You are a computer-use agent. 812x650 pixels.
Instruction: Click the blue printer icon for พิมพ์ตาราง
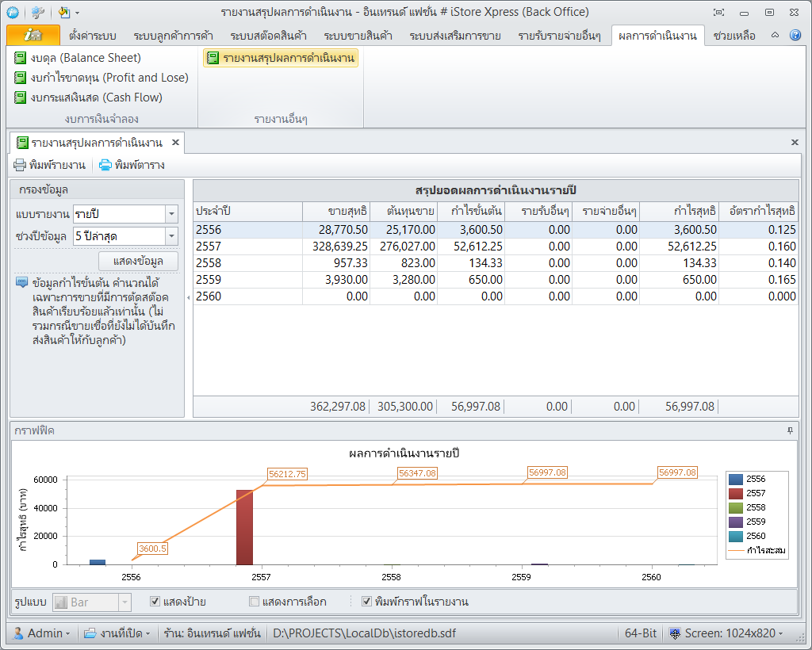click(x=105, y=165)
